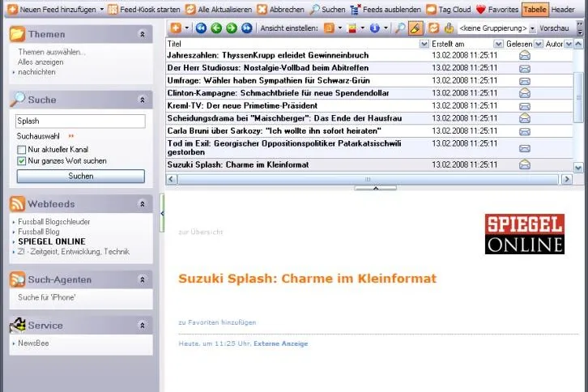The height and width of the screenshot is (392, 588).
Task: Click envelope icon on Carla Bruni row
Action: (x=525, y=132)
